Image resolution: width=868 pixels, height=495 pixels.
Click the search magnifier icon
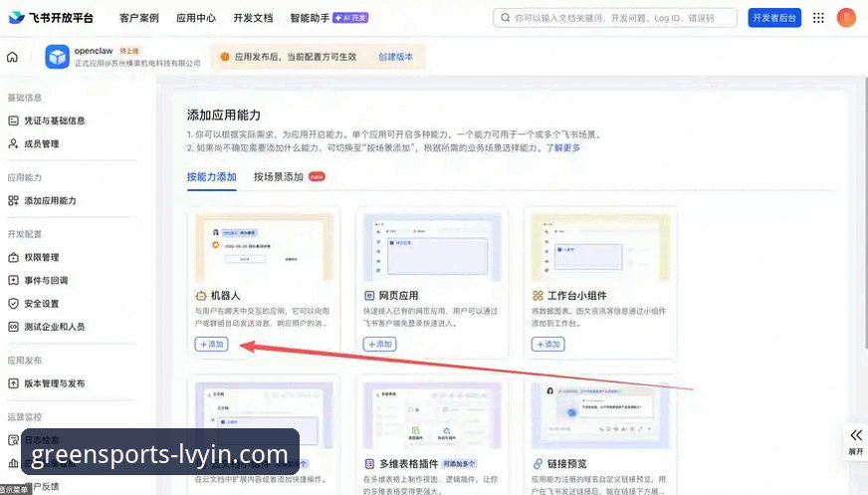[505, 18]
